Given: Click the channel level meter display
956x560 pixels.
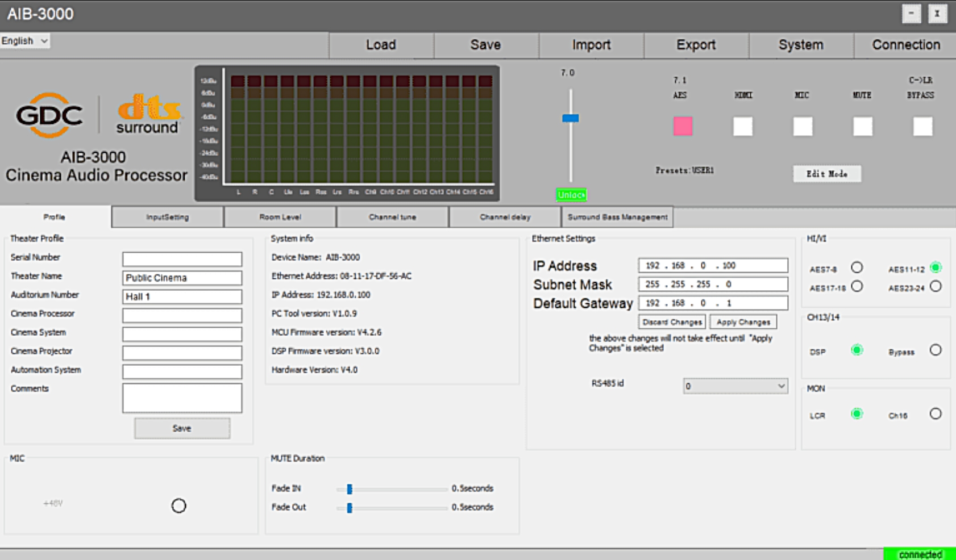Looking at the screenshot, I should (347, 133).
